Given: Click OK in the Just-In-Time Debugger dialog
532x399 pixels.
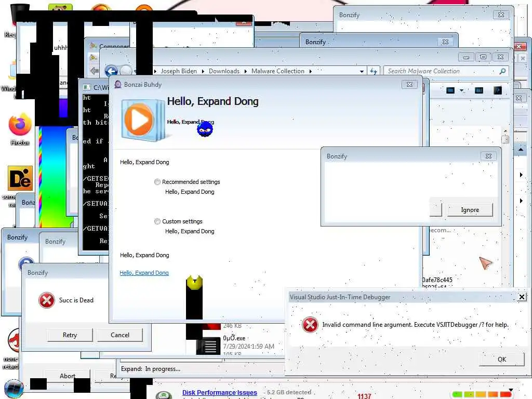Looking at the screenshot, I should [502, 359].
